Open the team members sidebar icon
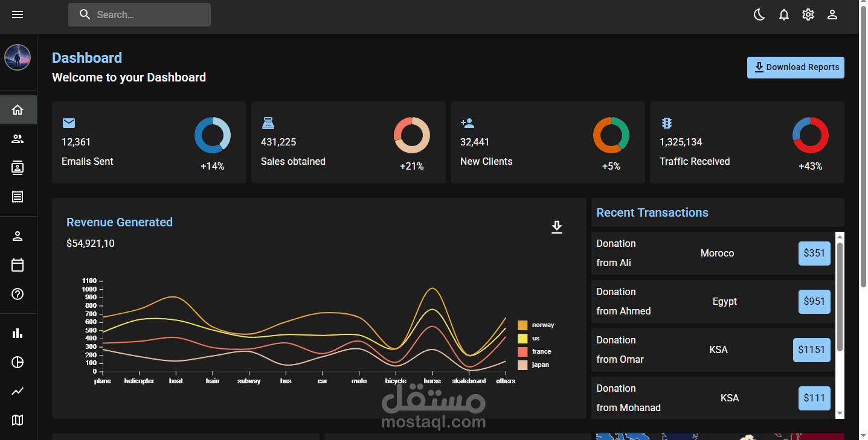The width and height of the screenshot is (868, 440). [x=18, y=139]
